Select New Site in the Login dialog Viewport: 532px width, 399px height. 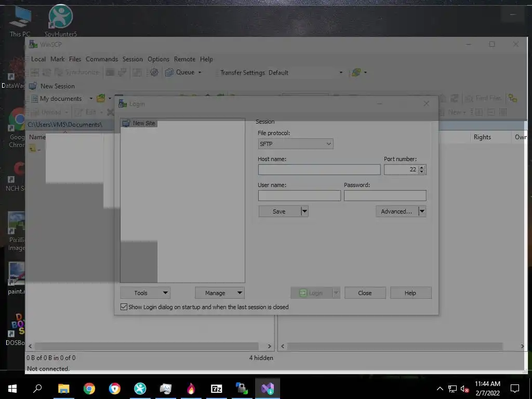(x=139, y=123)
